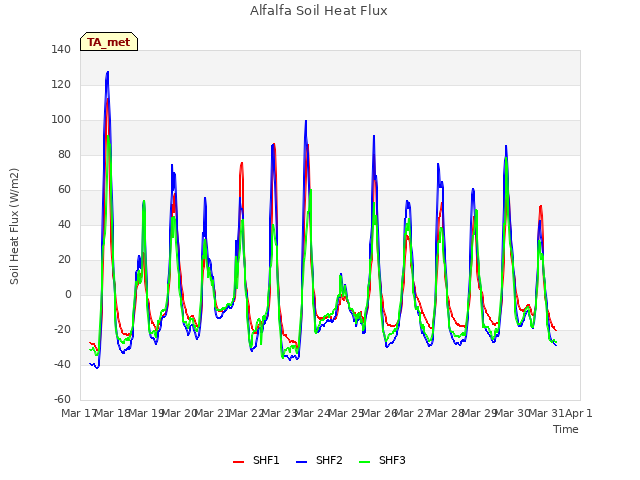This screenshot has width=640, height=480.
Task: Click the Mar 21 x-axis tick label
Action: (212, 413)
